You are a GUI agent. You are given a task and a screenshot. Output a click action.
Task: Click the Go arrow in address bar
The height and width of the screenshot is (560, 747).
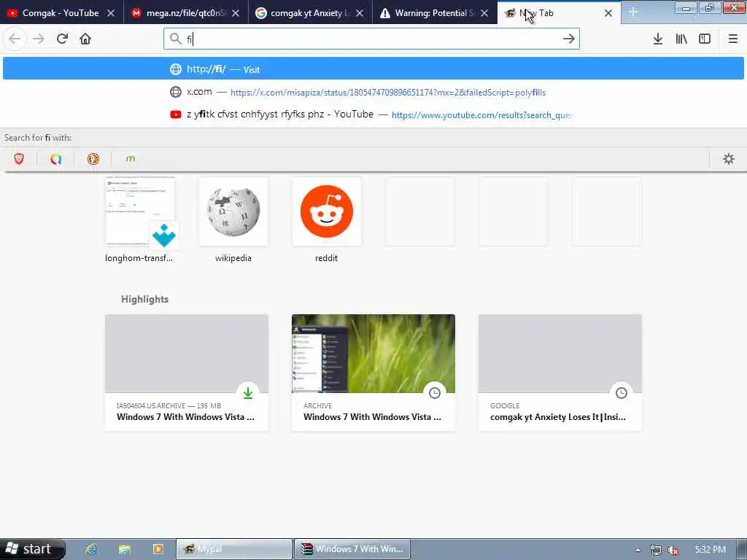coord(569,39)
